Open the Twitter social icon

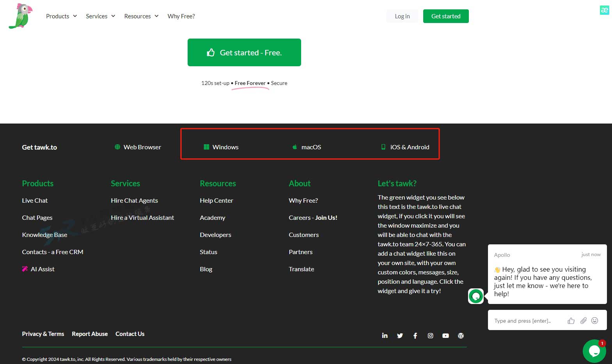(x=400, y=336)
